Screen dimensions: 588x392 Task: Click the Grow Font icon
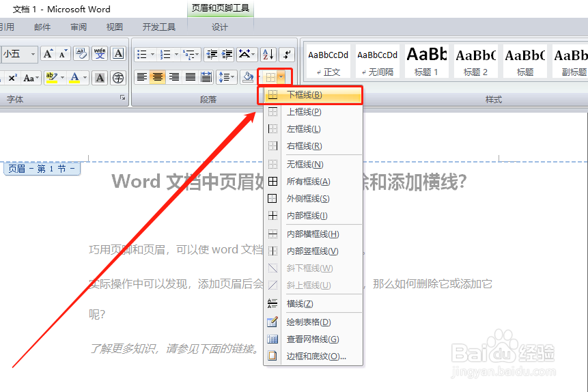pyautogui.click(x=48, y=54)
